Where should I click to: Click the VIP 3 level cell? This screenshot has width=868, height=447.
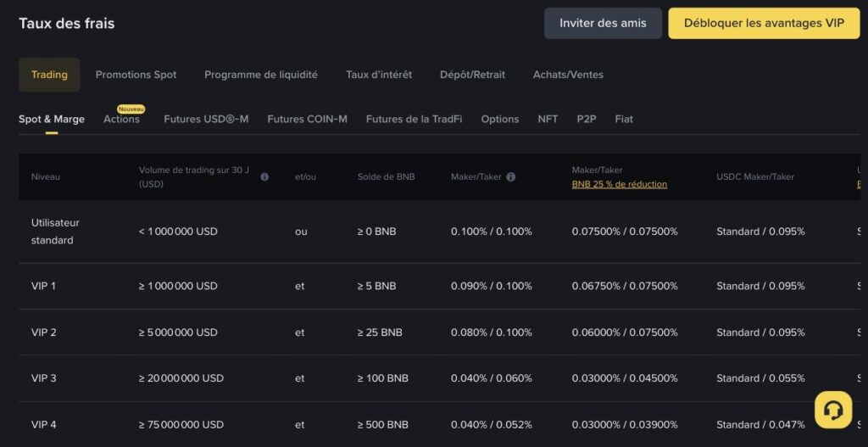coord(44,378)
